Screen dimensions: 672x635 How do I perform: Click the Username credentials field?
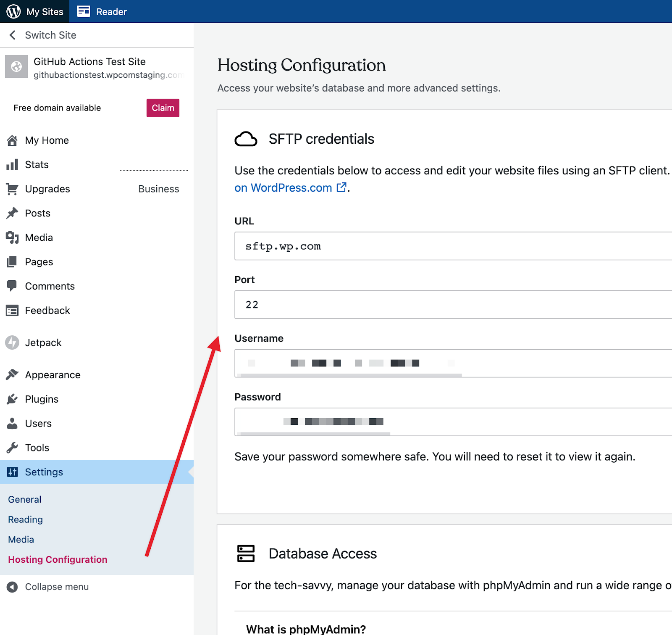[453, 363]
